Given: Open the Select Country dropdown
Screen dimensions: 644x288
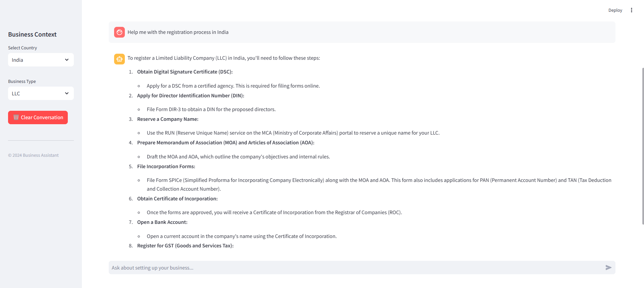Looking at the screenshot, I should 41,60.
